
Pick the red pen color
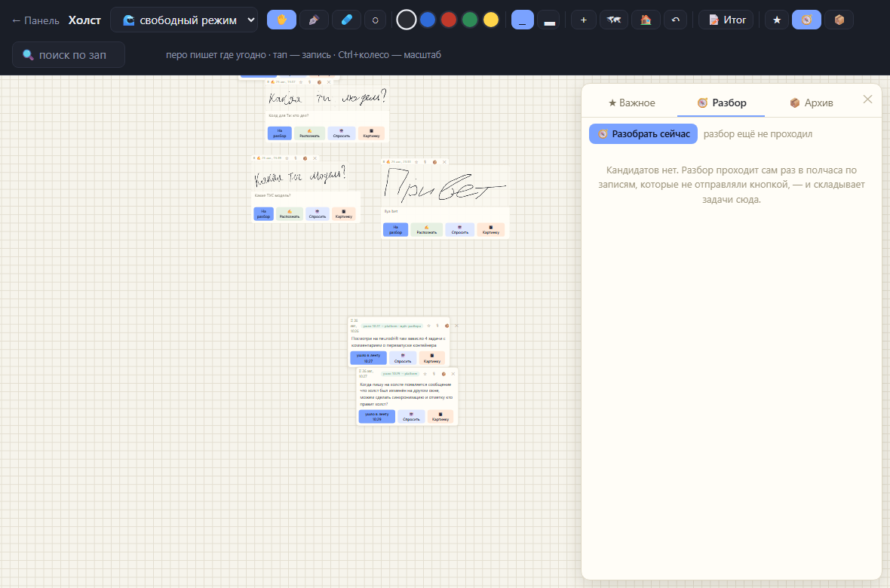449,20
